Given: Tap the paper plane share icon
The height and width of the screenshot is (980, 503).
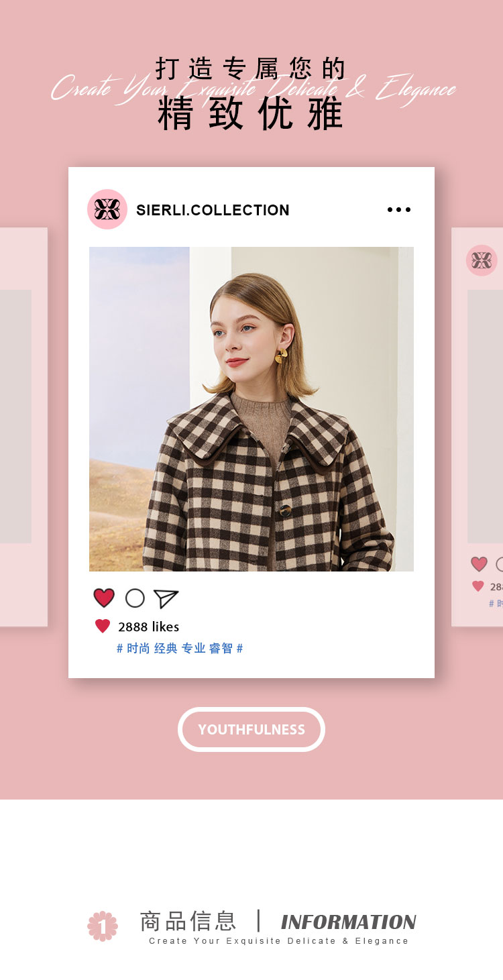Looking at the screenshot, I should pyautogui.click(x=166, y=598).
